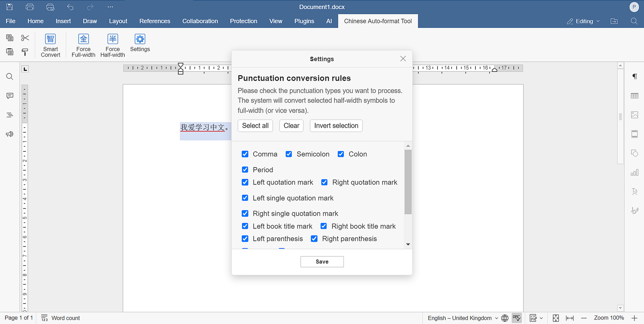
Task: Open Image settings in right sidebar
Action: 634,115
